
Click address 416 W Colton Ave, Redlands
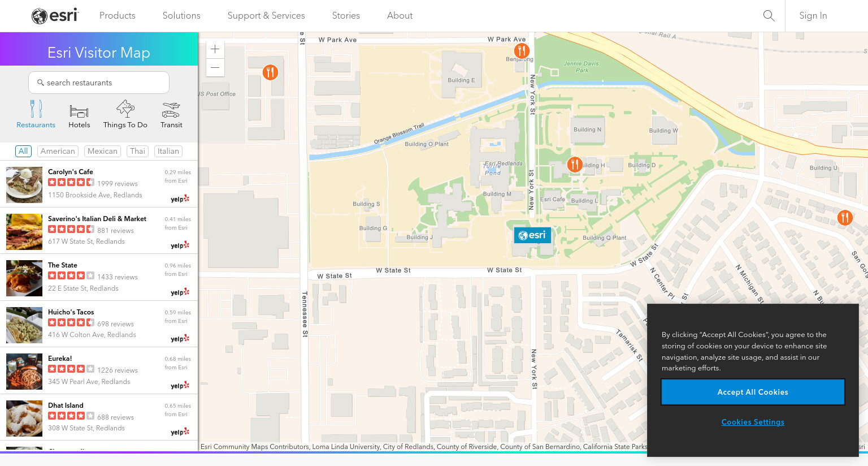point(92,335)
